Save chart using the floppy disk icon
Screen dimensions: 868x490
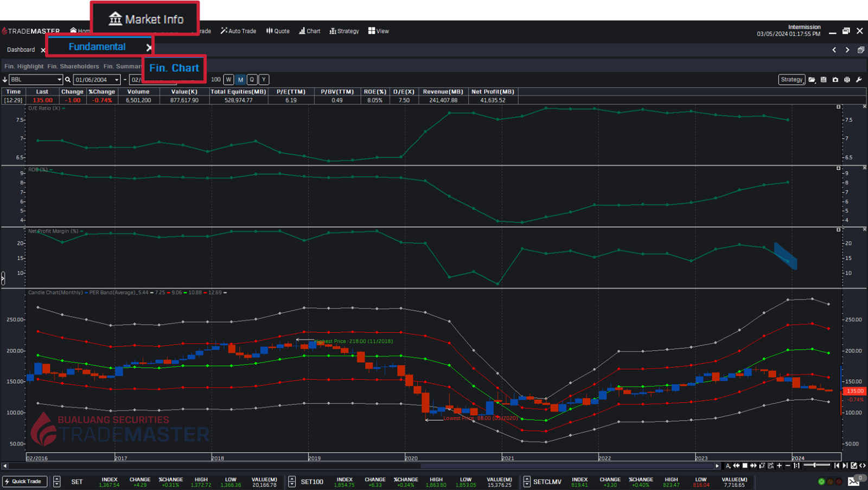point(824,80)
